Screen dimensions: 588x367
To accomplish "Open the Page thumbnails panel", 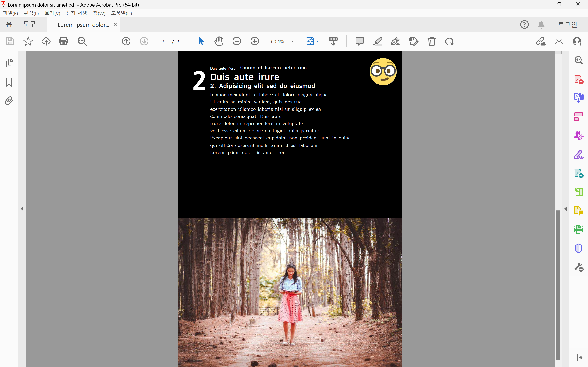I will coord(9,63).
